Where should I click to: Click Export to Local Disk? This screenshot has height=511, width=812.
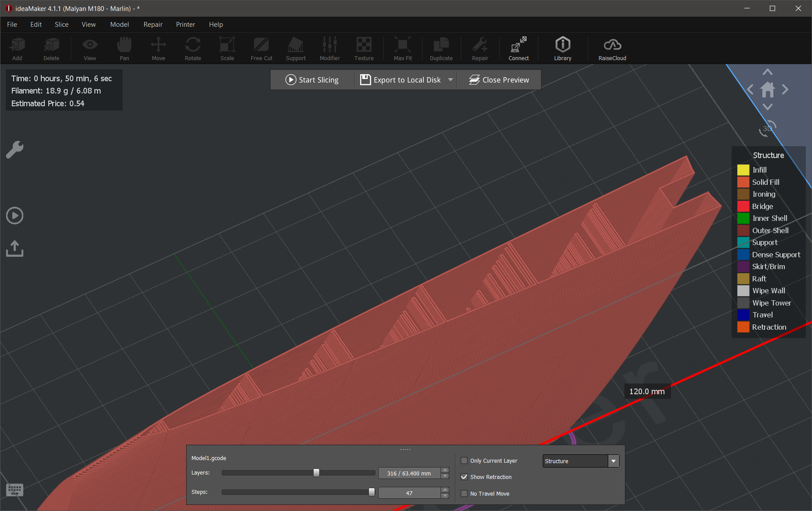tap(400, 80)
